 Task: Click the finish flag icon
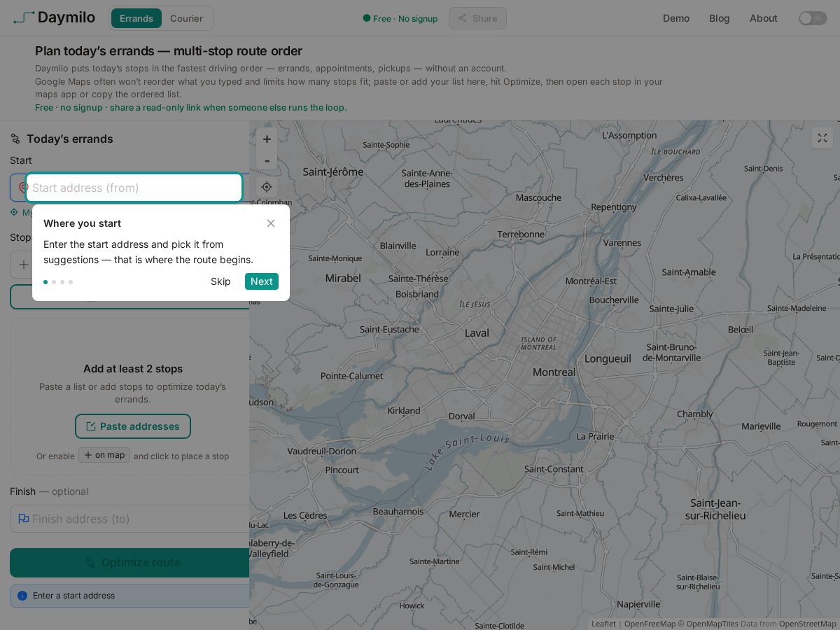(x=23, y=519)
